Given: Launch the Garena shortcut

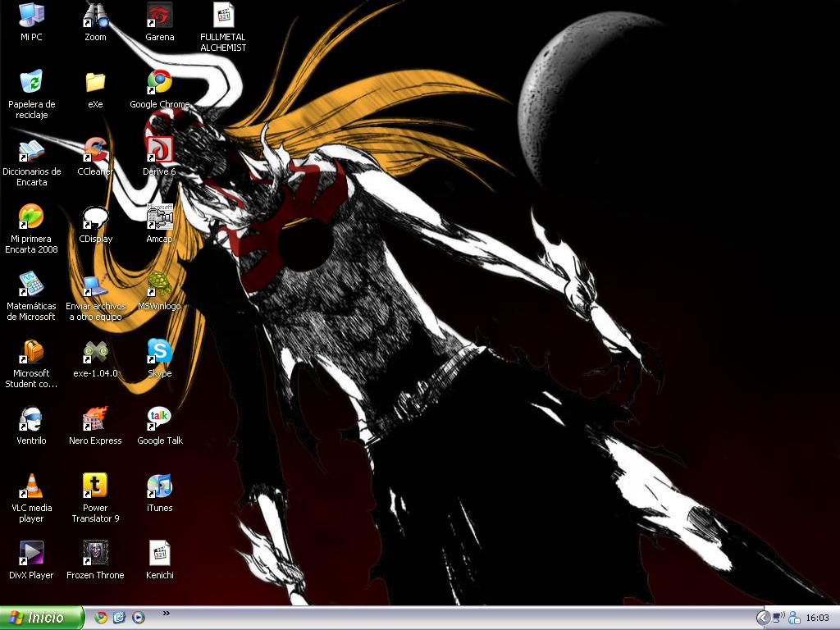Looking at the screenshot, I should click(x=160, y=15).
